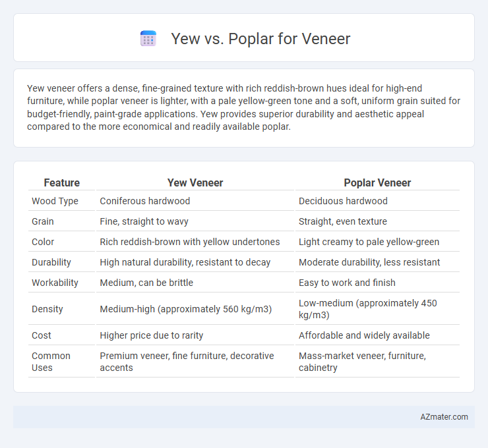Click the Yew Veneer column header
This screenshot has height=448, width=488.
click(195, 182)
